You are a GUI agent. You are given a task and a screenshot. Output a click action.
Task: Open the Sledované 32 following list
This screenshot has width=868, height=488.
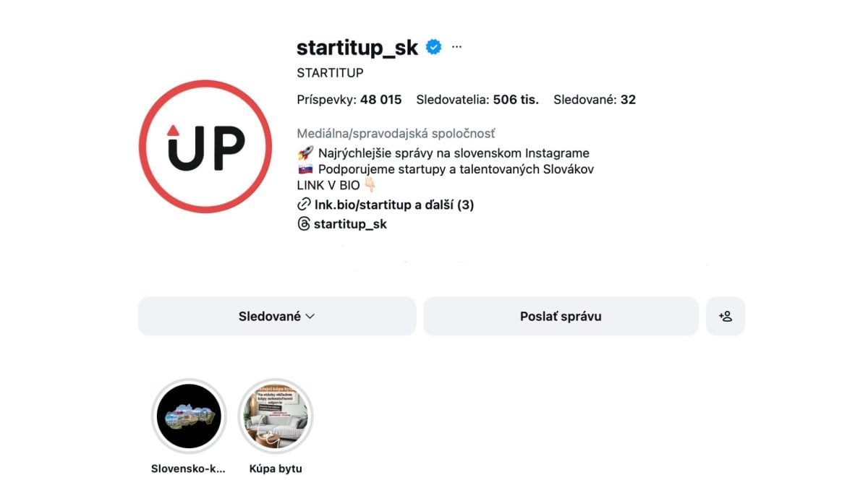pos(595,100)
